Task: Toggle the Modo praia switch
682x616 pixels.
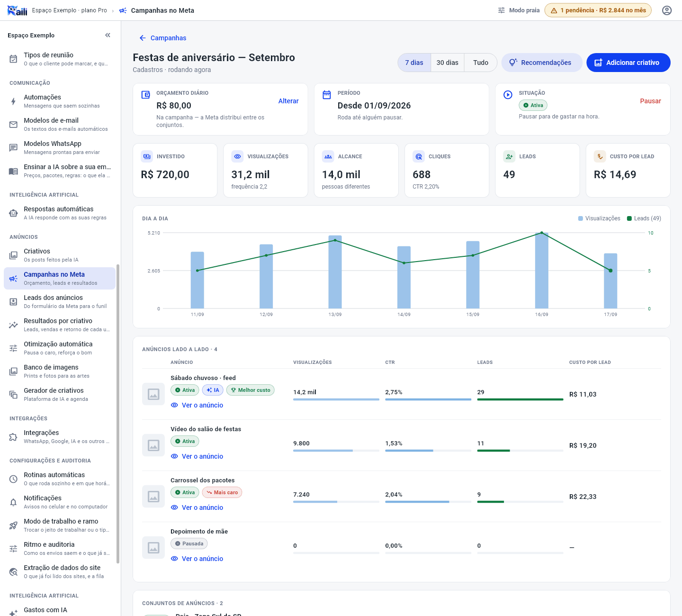Action: [519, 10]
